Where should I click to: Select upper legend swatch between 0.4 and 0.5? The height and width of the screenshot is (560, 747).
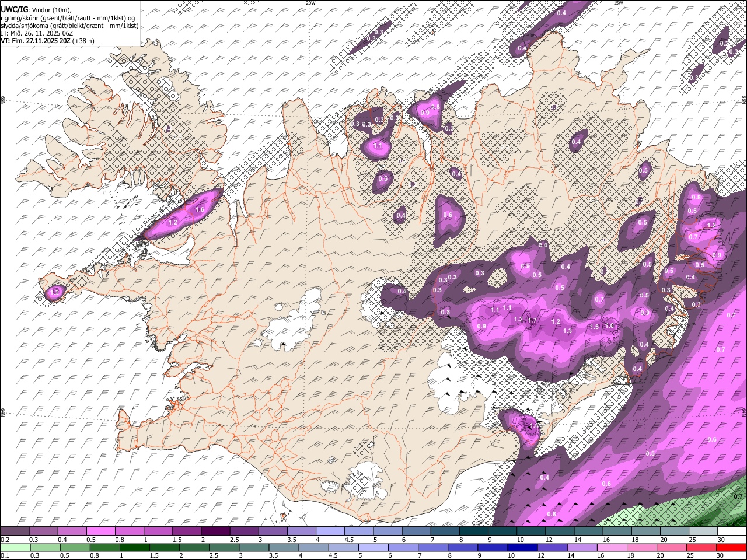[x=72, y=531]
